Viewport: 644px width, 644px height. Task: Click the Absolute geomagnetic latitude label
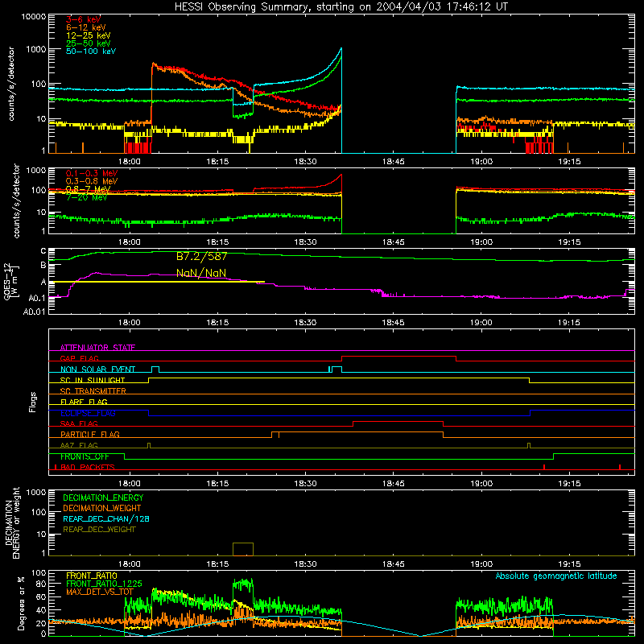tap(556, 576)
